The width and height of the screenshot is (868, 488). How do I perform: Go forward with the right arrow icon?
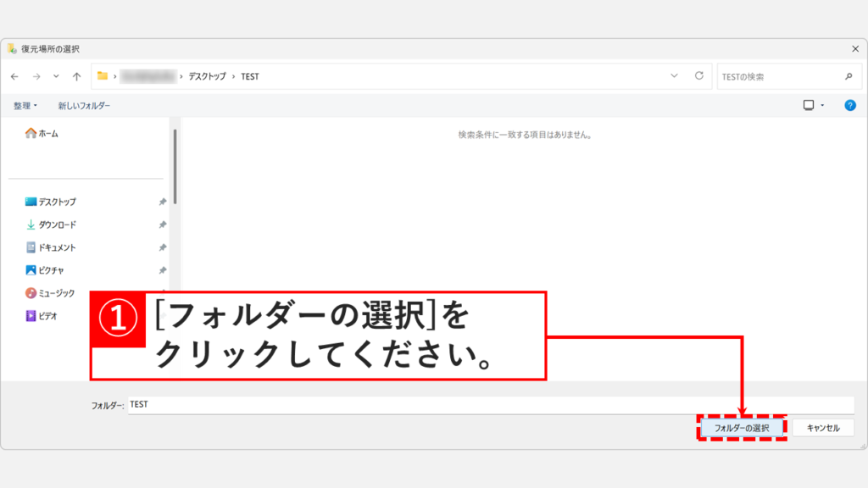point(36,76)
